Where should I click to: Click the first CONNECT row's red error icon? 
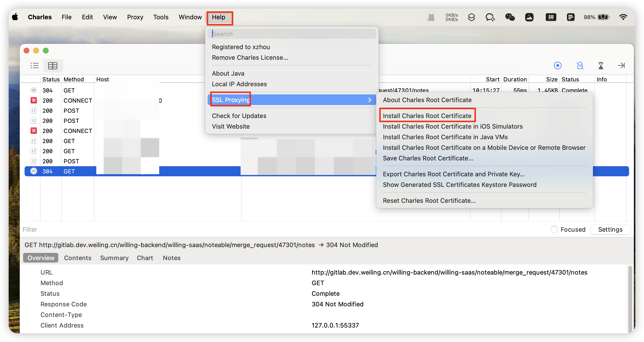pos(34,100)
